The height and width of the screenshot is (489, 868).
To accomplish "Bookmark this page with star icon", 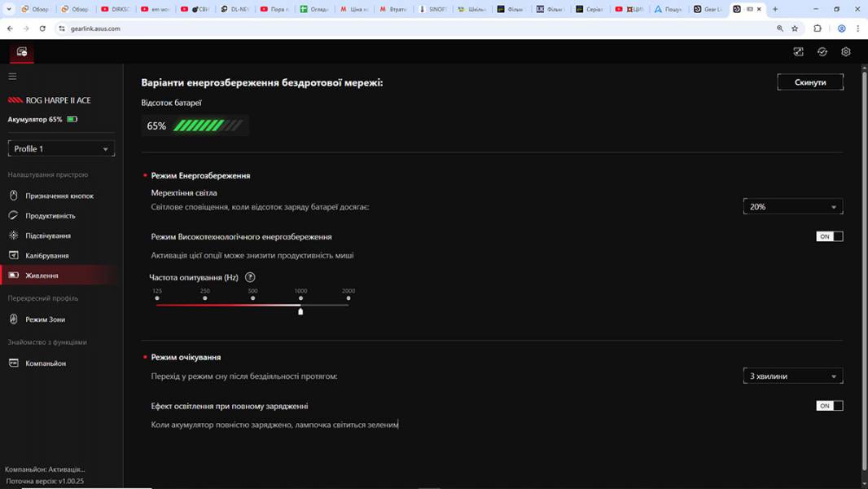I will click(795, 29).
